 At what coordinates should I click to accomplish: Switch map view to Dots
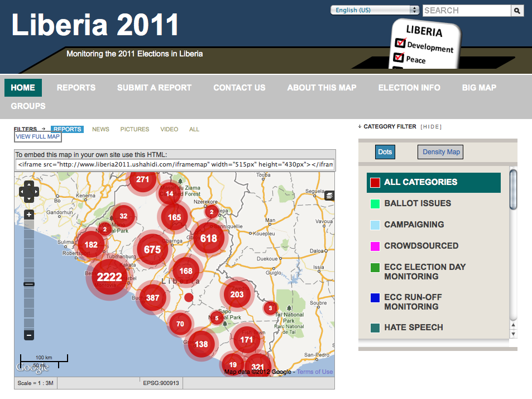pyautogui.click(x=385, y=152)
